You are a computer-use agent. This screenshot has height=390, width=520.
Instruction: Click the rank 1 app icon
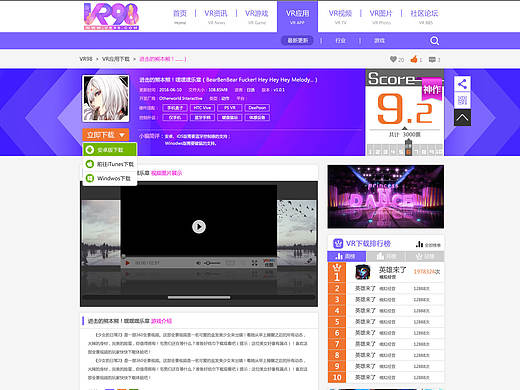(x=363, y=272)
